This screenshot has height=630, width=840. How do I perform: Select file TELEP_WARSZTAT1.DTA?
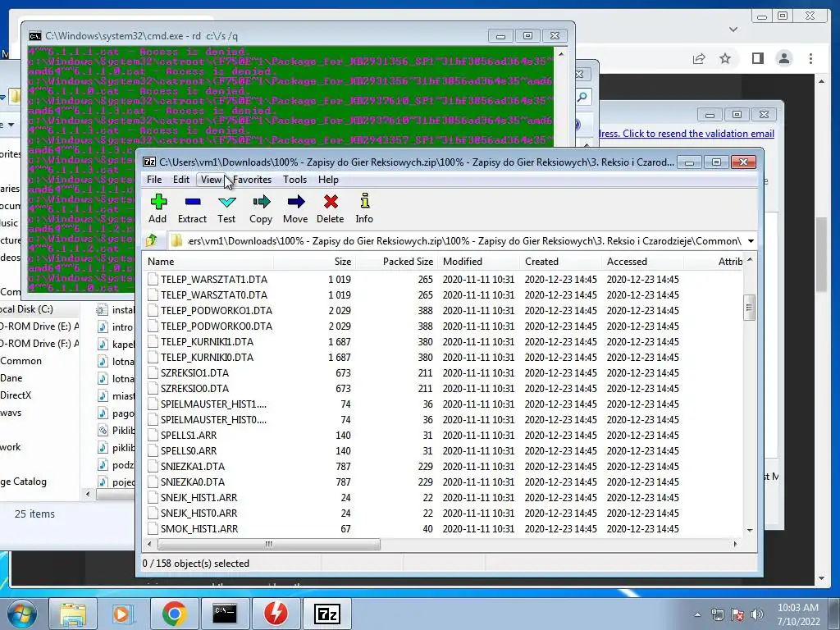click(214, 279)
